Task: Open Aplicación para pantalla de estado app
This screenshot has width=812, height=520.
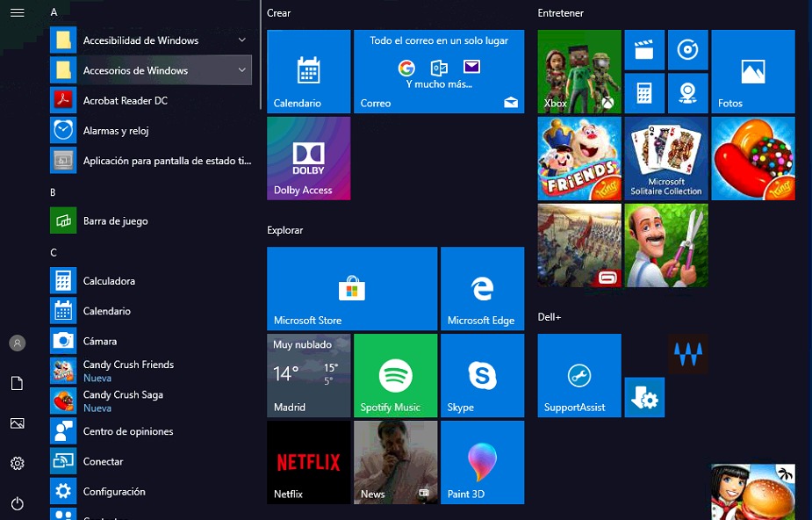Action: point(151,161)
